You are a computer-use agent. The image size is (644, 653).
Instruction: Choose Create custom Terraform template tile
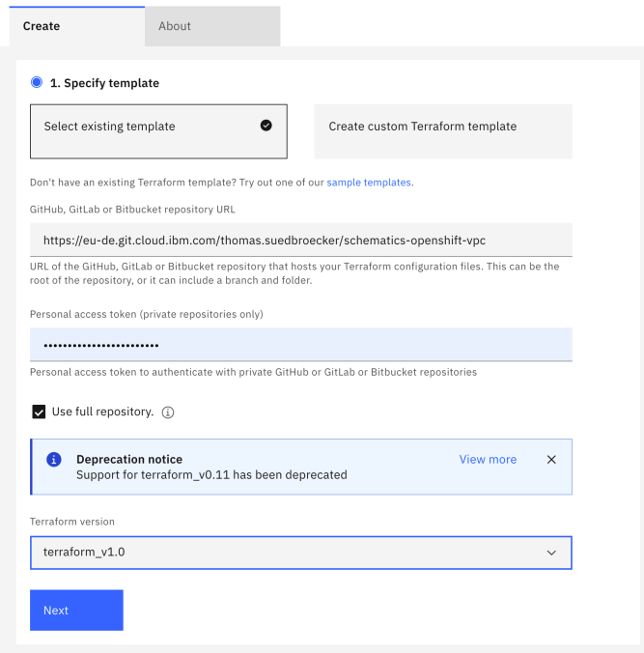click(443, 131)
